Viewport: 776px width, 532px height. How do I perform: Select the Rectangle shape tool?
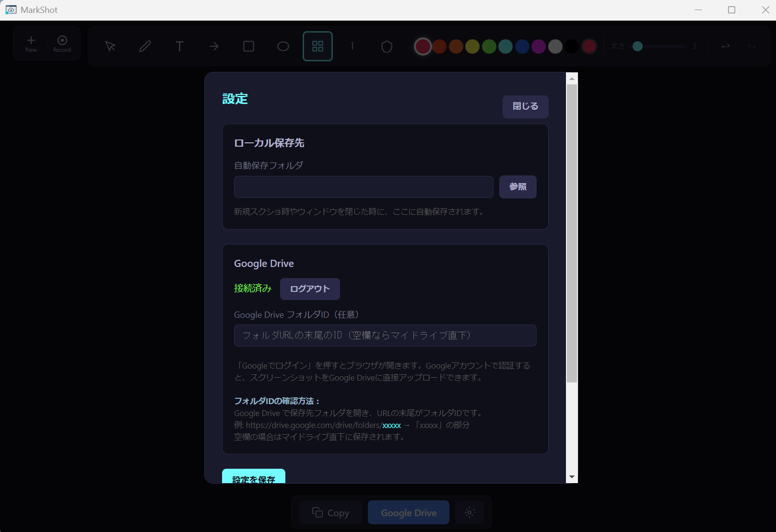pos(248,46)
